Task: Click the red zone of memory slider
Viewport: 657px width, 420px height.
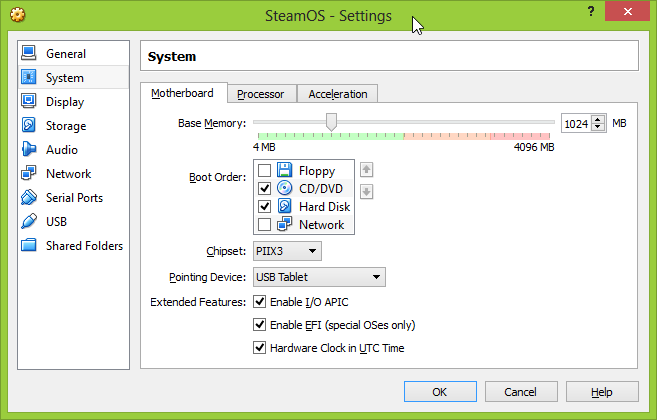Action: click(x=520, y=136)
